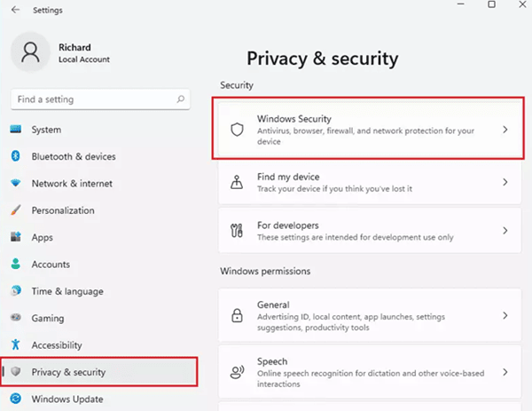Viewport: 532px width, 411px height.
Task: Click the Personalization paintbrush icon
Action: click(15, 210)
